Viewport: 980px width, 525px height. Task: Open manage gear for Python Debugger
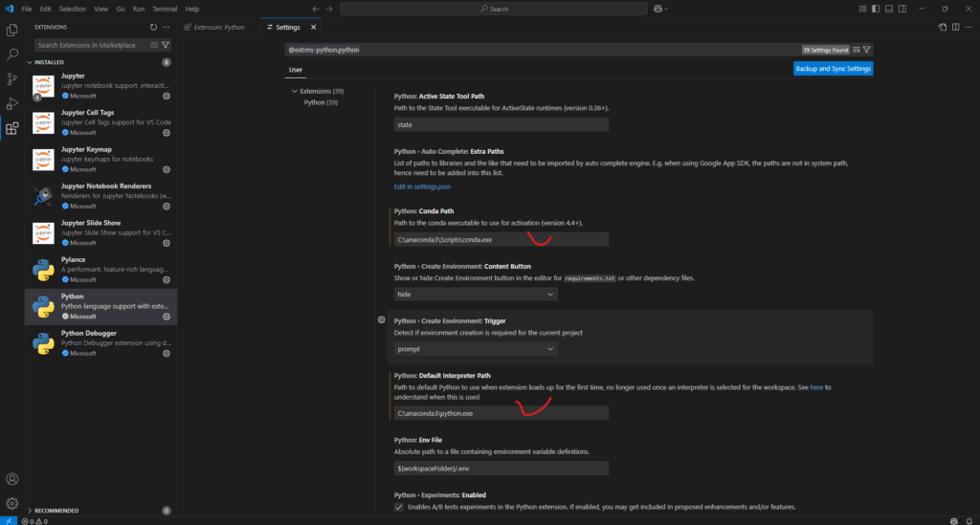(167, 353)
